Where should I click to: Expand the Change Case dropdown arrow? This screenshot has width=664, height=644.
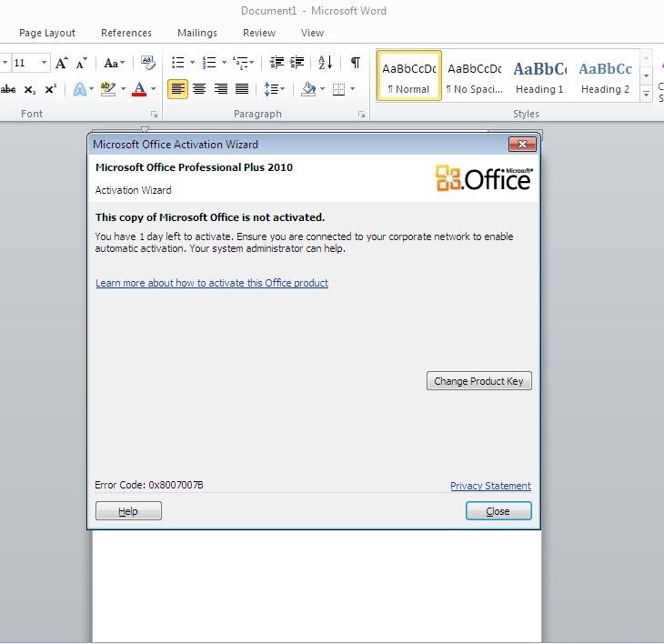[123, 63]
